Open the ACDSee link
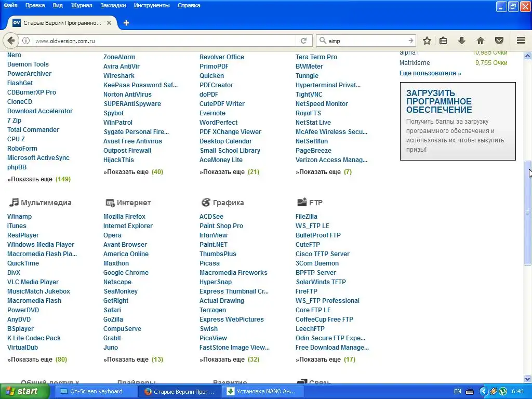The height and width of the screenshot is (399, 532). point(211,217)
